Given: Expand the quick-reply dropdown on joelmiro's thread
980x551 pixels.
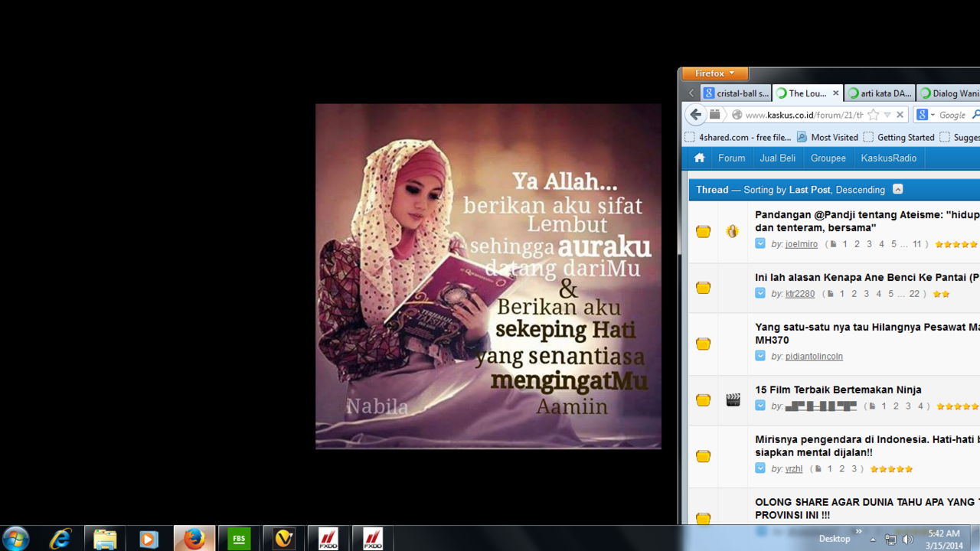Looking at the screenshot, I should [x=759, y=243].
